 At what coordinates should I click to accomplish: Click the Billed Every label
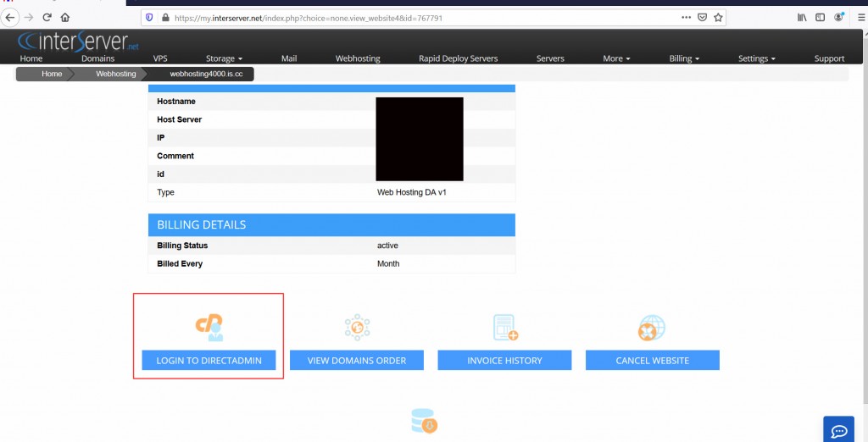[180, 264]
